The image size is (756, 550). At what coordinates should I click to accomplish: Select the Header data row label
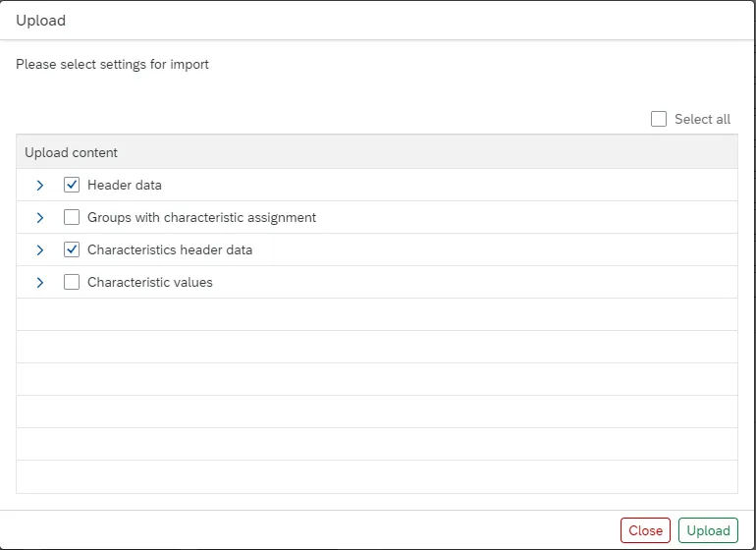click(x=125, y=185)
